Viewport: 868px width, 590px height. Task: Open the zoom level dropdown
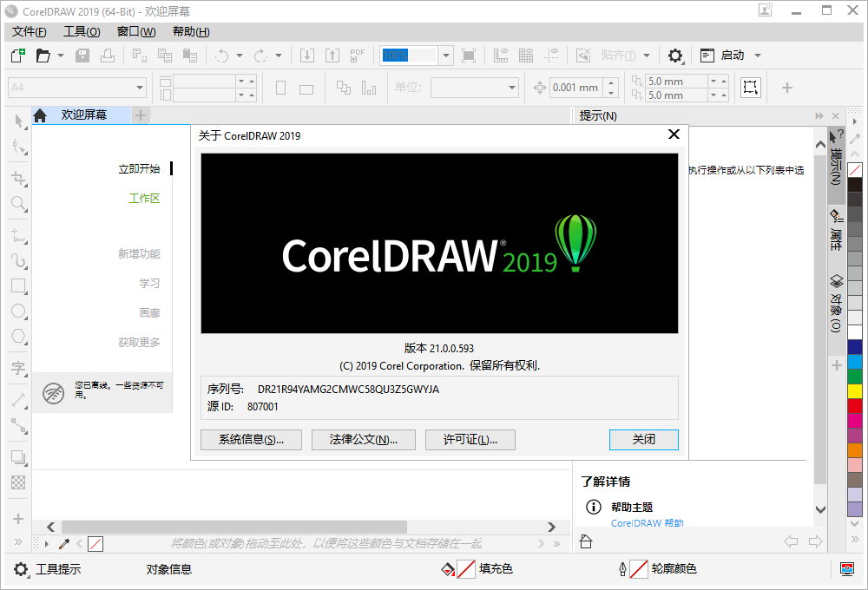coord(444,55)
